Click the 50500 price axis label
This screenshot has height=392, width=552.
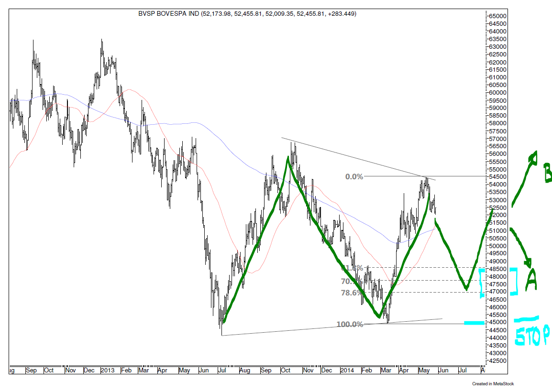pos(498,238)
